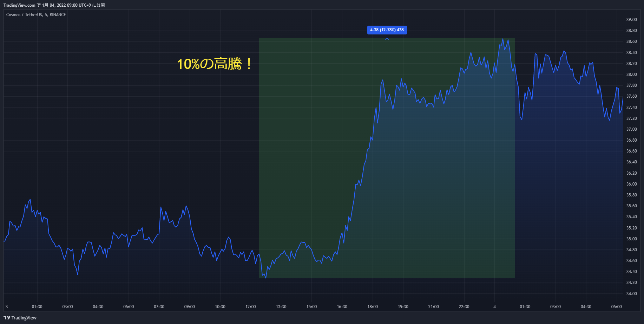Click the Cosmos / TetherUS symbol title
644x324 pixels.
pyautogui.click(x=36, y=15)
